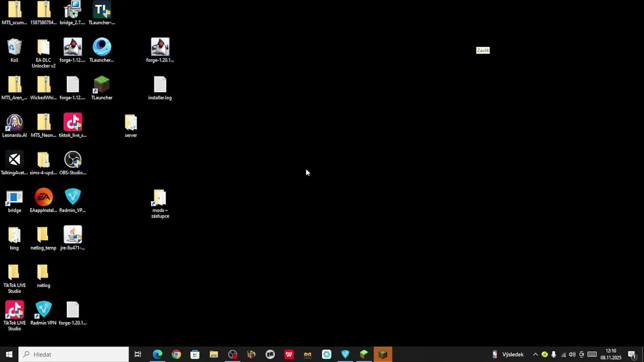The image size is (644, 362).
Task: Click the Hledat search box
Action: pyautogui.click(x=74, y=354)
